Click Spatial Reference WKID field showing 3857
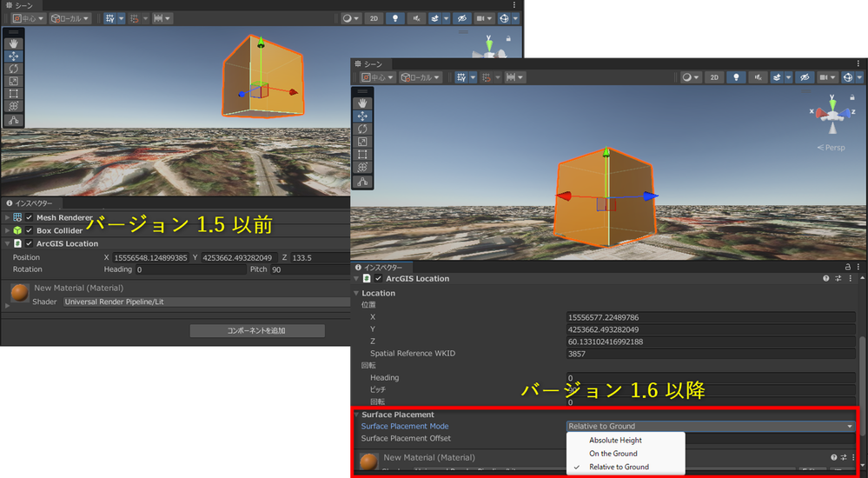This screenshot has width=868, height=478. 711,354
